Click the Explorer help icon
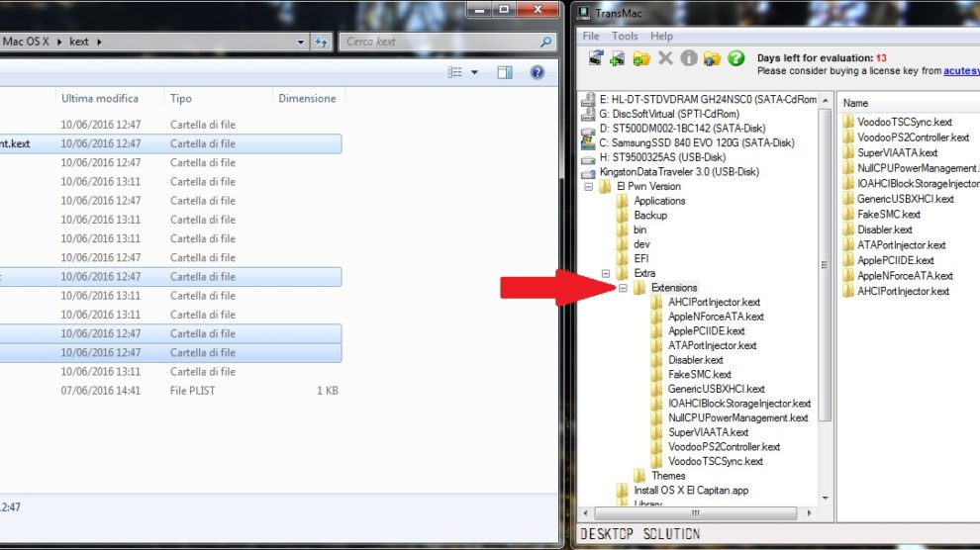This screenshot has height=550, width=980. click(x=537, y=72)
